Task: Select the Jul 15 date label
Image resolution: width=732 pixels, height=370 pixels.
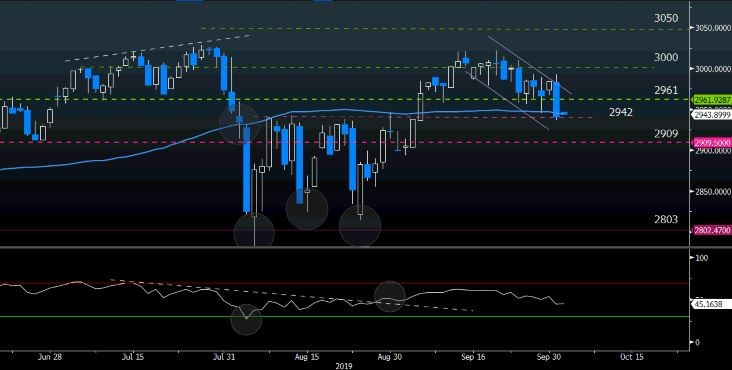Action: point(133,357)
